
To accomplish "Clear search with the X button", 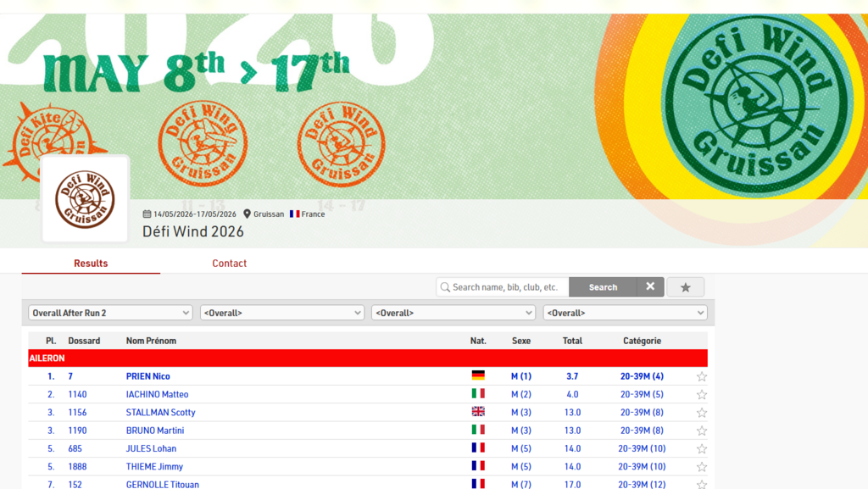I will pos(650,287).
